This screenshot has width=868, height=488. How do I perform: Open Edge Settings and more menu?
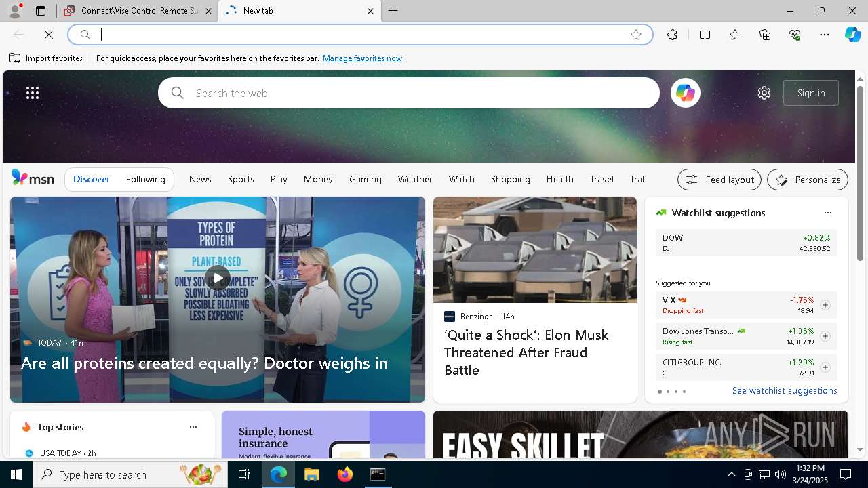(825, 35)
